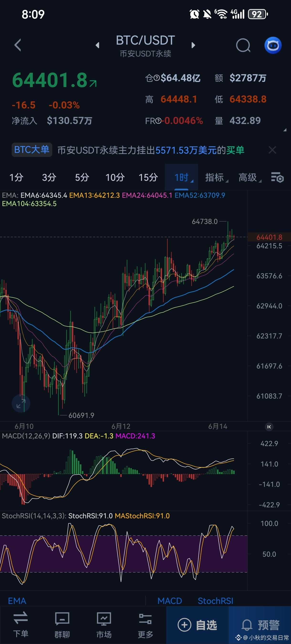Screen dimensions: 291x644
Task: Tap the MACD(12,26,9) indicator label
Action: [26, 436]
